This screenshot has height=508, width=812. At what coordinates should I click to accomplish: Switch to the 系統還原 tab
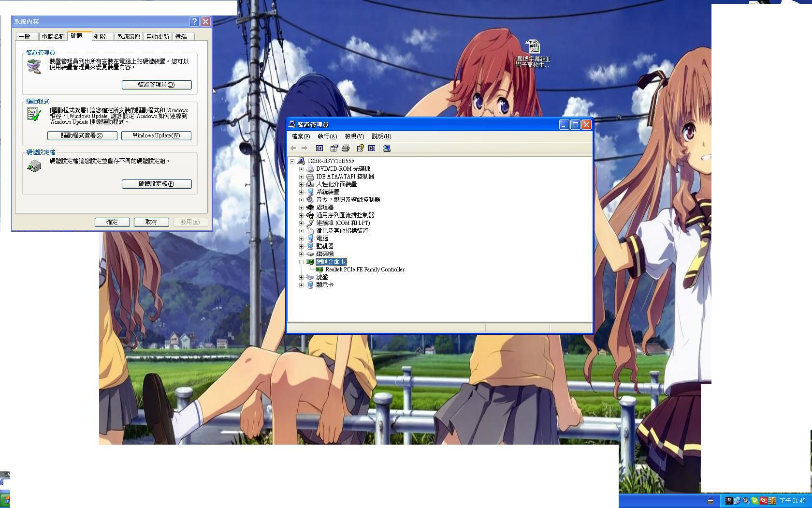129,36
